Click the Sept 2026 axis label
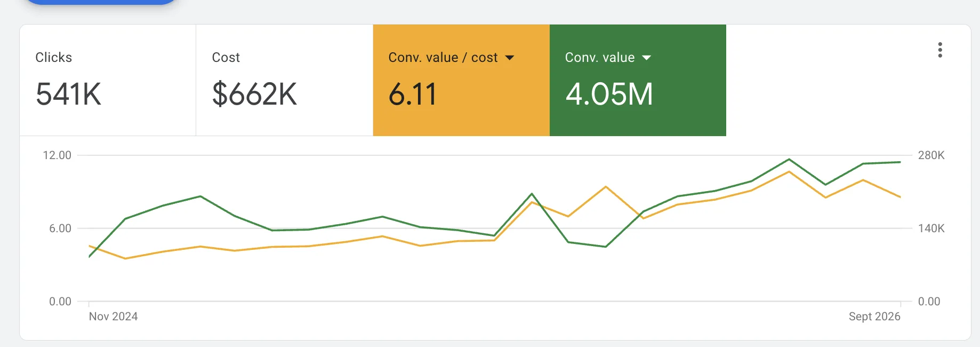 pyautogui.click(x=874, y=317)
